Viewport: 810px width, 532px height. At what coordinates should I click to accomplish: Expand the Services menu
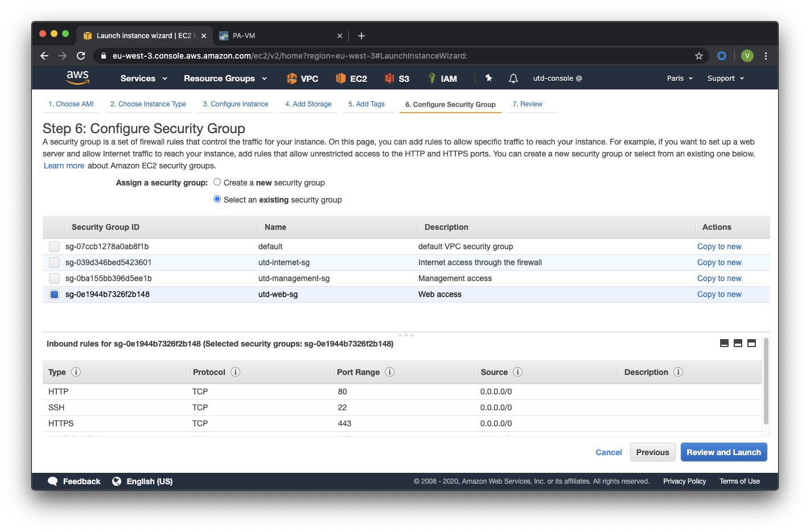click(143, 79)
